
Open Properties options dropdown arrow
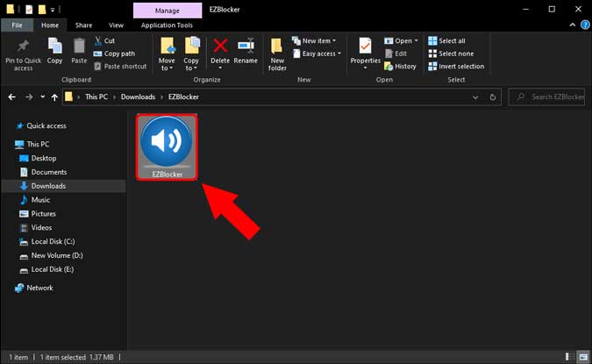(365, 68)
